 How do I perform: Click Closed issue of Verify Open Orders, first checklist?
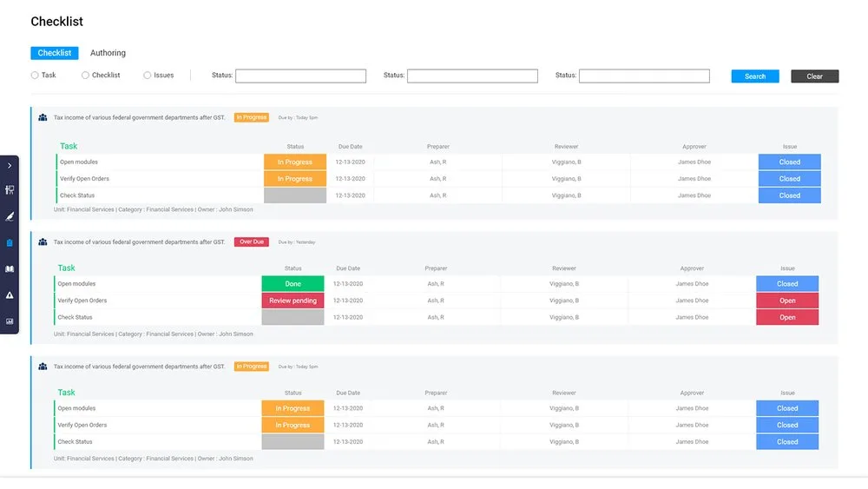tap(789, 179)
